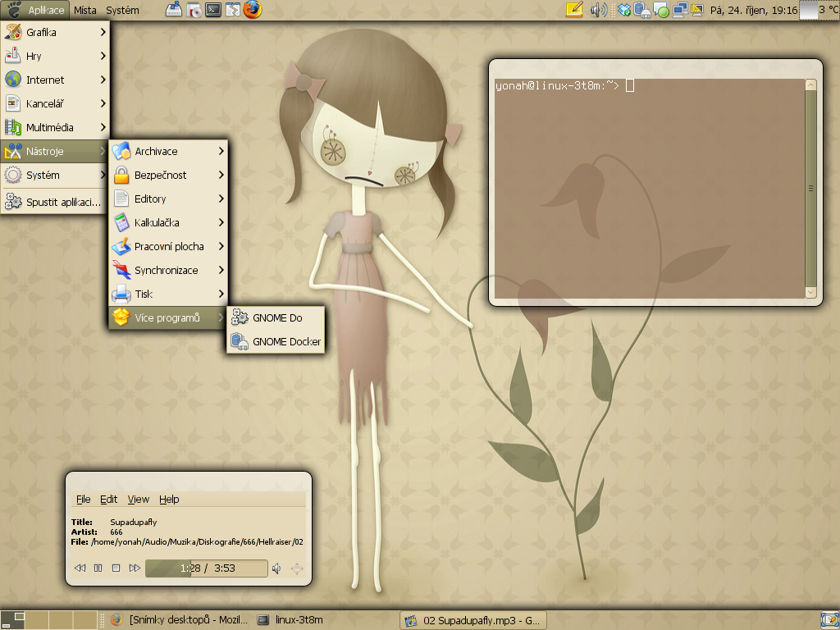
Task: Click the terminal vertical scrollbar handle
Action: [x=810, y=189]
